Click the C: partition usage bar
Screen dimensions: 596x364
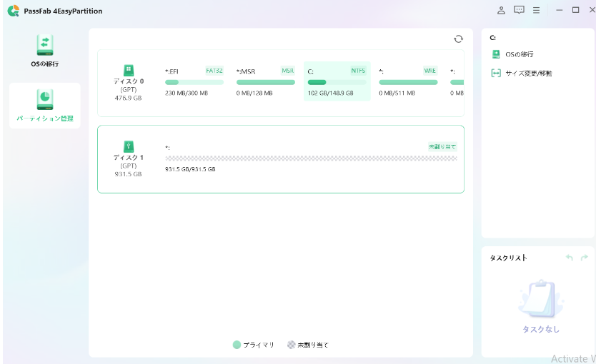(x=337, y=82)
